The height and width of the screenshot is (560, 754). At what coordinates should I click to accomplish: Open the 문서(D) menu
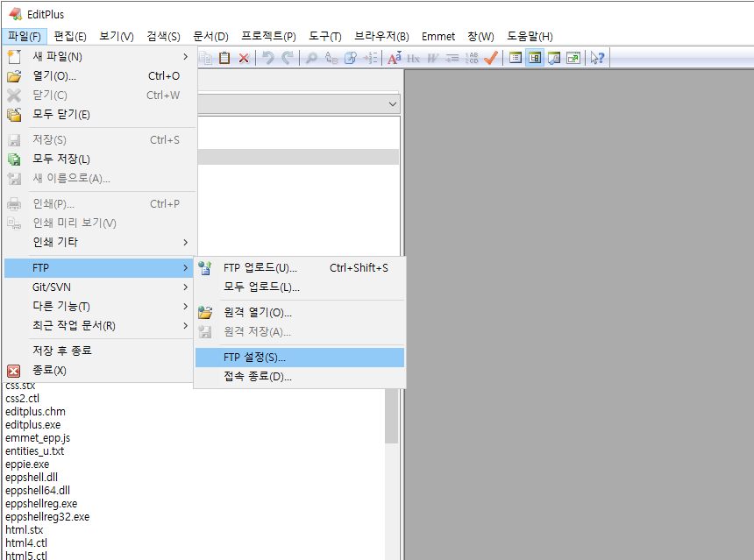point(210,37)
